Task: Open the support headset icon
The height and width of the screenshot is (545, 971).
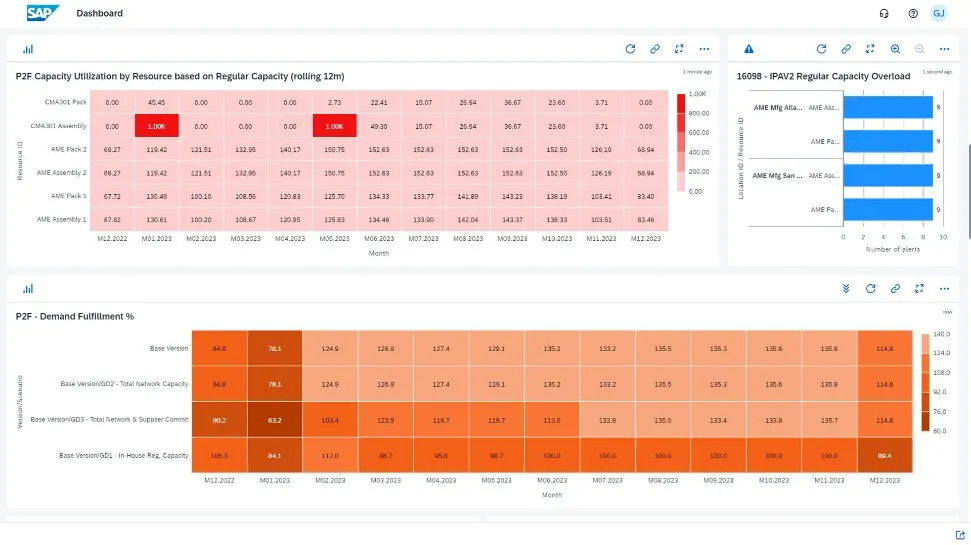Action: coord(884,14)
